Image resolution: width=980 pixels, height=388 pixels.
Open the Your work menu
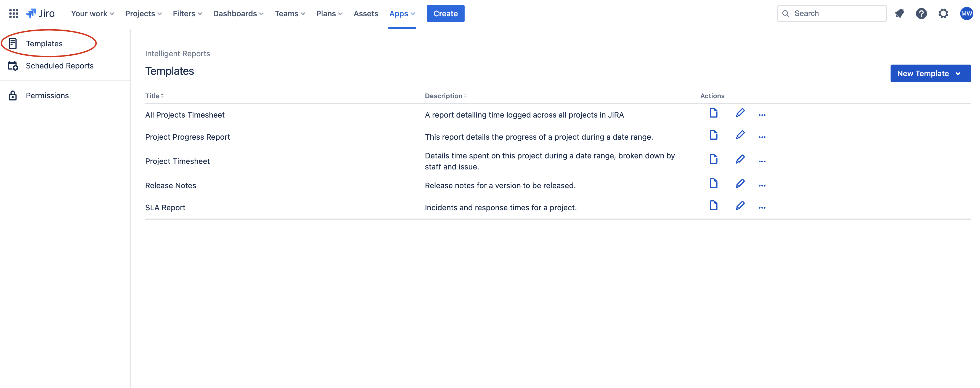click(x=92, y=13)
